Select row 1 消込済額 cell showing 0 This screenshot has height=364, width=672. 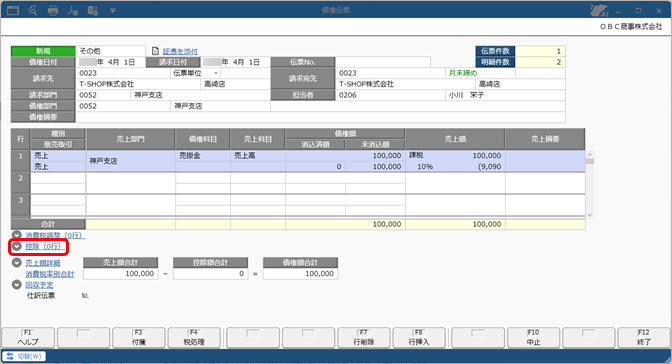point(315,167)
